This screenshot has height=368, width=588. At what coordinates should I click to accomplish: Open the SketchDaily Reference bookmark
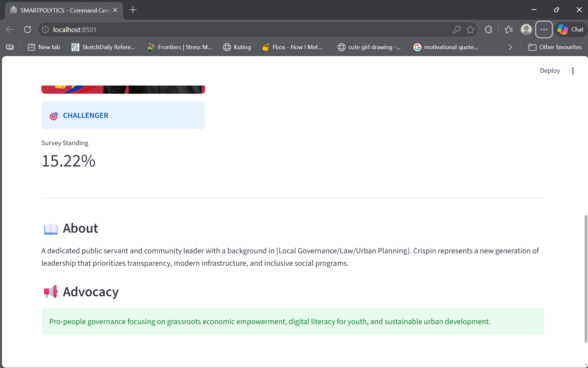pos(103,47)
